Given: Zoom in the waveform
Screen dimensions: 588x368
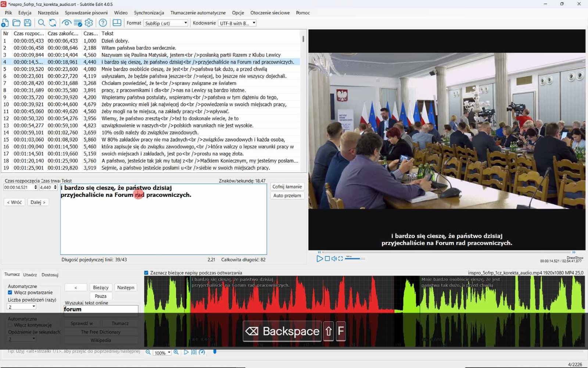Looking at the screenshot, I should (176, 352).
